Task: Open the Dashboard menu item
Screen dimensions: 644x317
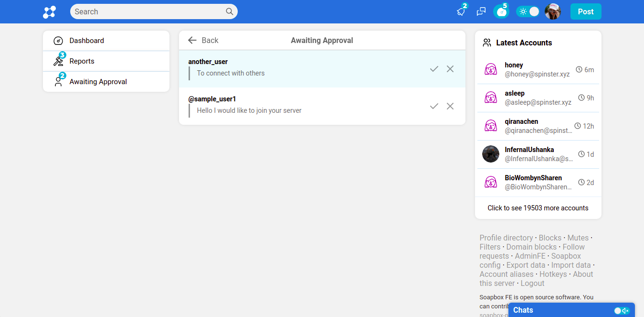Action: coord(86,41)
